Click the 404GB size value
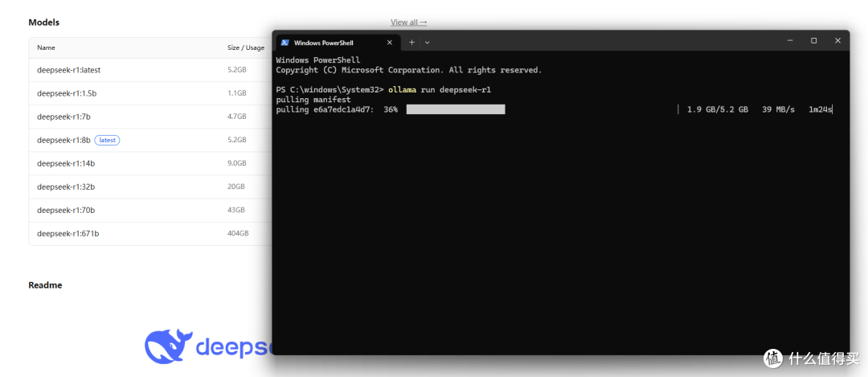868x377 pixels. 238,234
